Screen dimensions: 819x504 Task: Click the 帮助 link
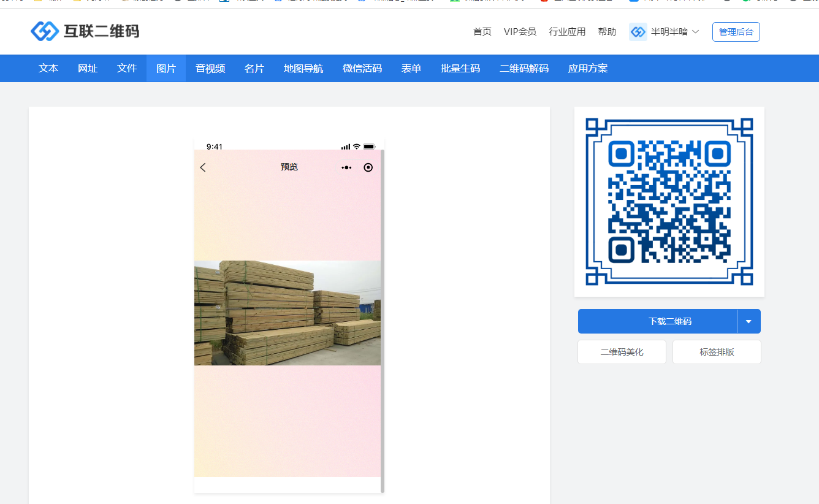(x=607, y=32)
